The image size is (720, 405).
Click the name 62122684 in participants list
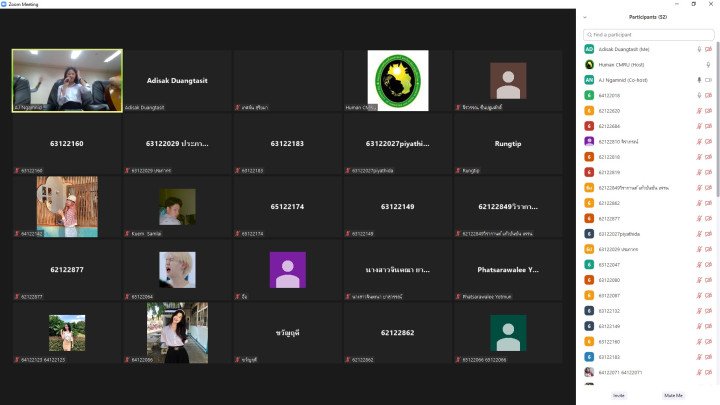click(x=609, y=126)
